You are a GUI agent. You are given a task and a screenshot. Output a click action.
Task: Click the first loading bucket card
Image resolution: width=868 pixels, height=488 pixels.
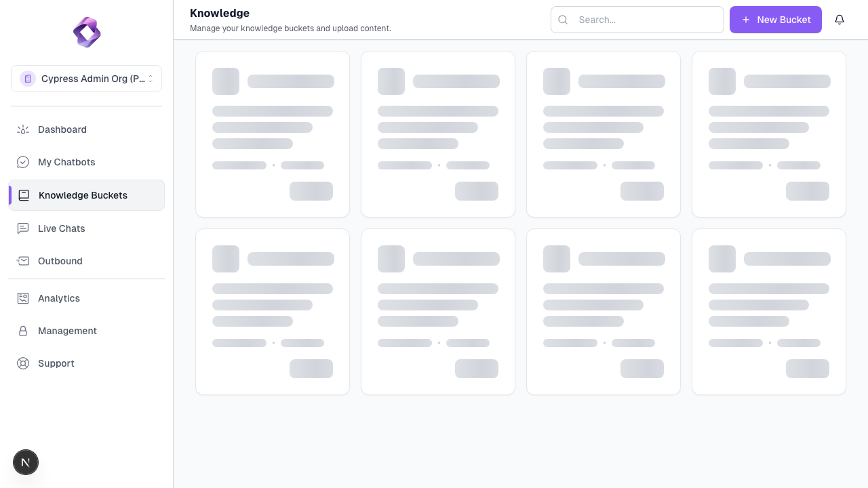point(272,134)
